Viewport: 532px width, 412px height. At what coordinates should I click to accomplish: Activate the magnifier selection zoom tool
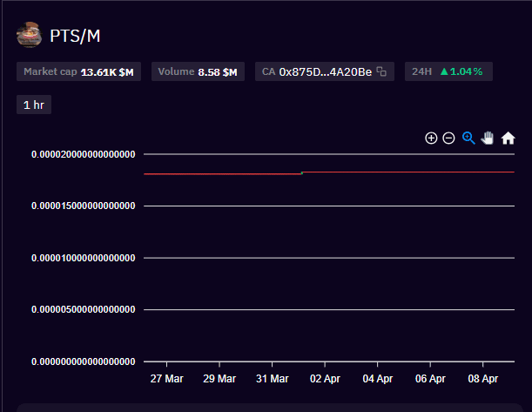[x=468, y=138]
